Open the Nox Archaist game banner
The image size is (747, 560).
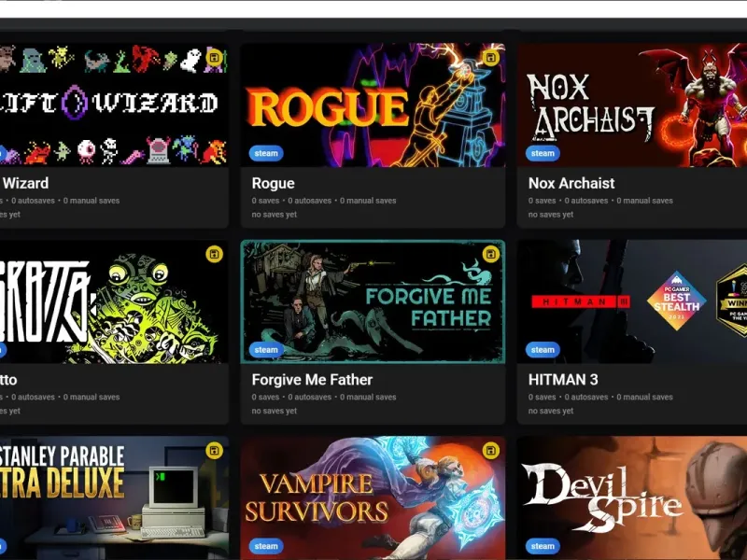coord(632,105)
